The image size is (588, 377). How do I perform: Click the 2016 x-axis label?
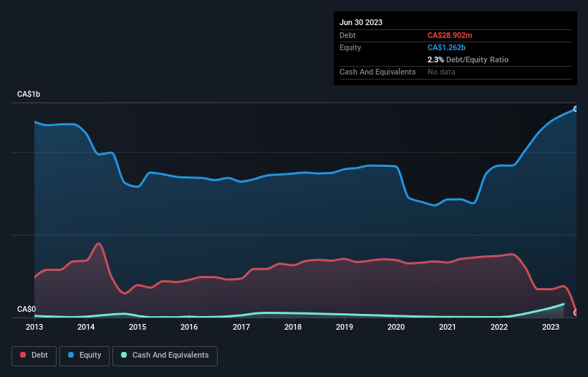pos(189,327)
